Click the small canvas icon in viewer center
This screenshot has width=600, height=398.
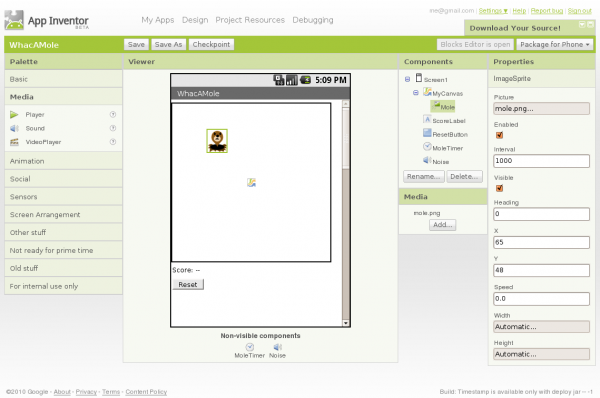click(x=251, y=183)
